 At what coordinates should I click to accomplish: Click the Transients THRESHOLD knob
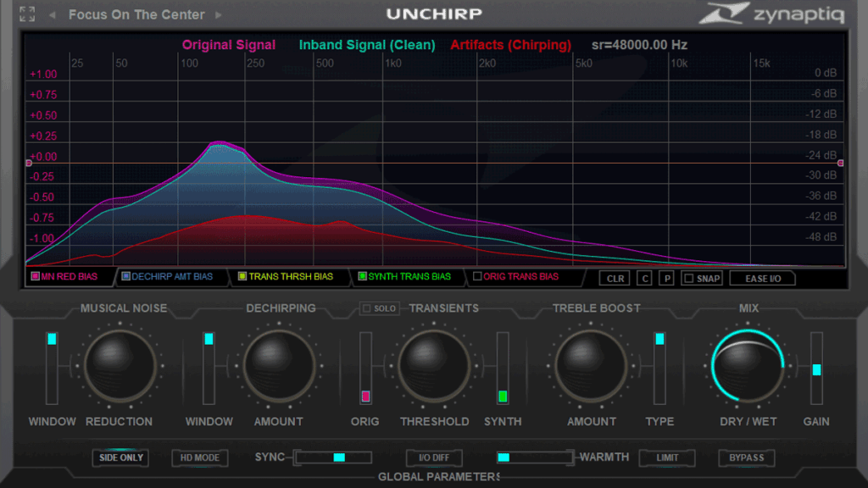[x=434, y=365]
